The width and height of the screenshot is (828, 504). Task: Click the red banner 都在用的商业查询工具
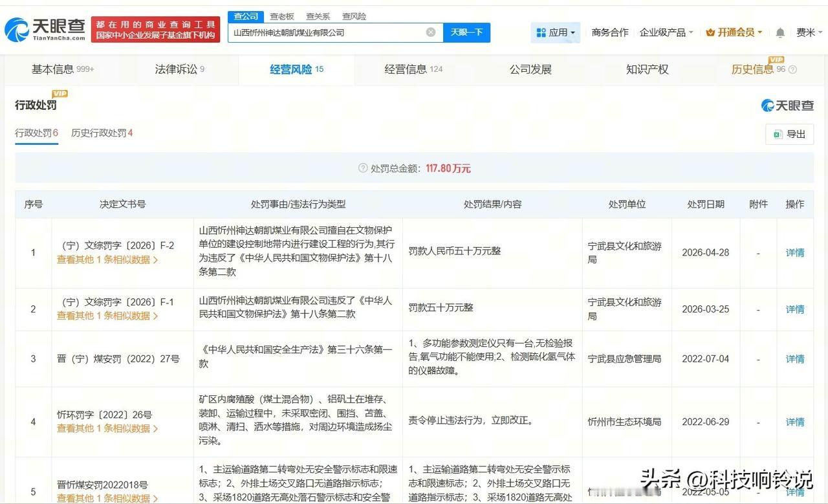[x=155, y=30]
